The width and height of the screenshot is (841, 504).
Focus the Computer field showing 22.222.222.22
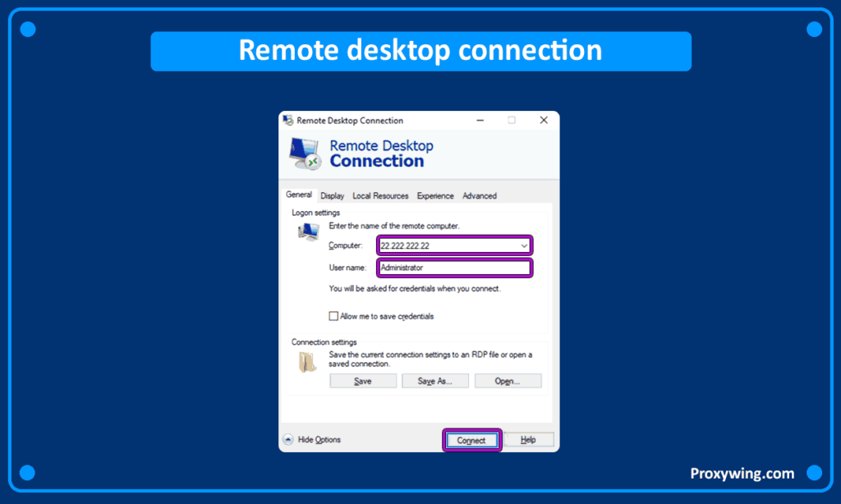coord(454,245)
